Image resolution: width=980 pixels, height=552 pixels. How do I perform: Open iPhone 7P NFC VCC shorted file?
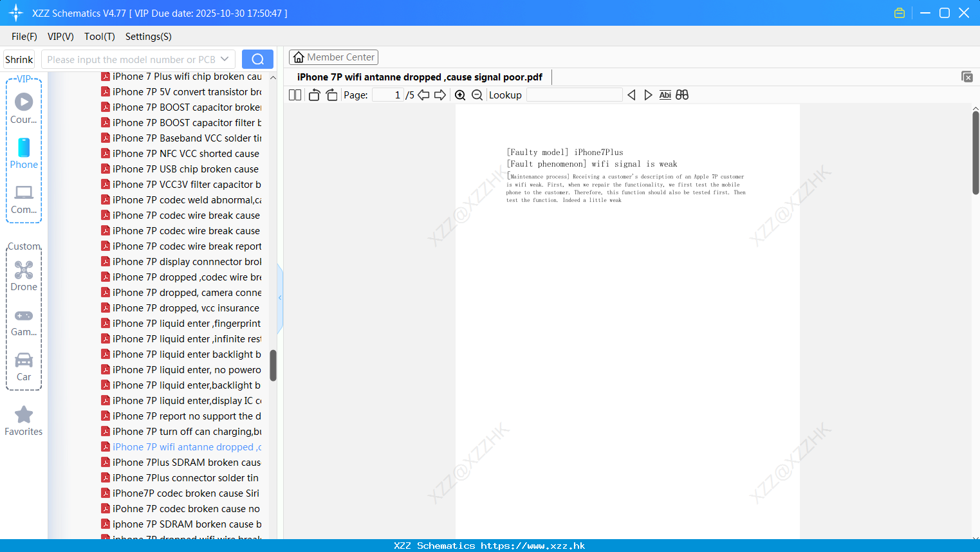(x=180, y=154)
